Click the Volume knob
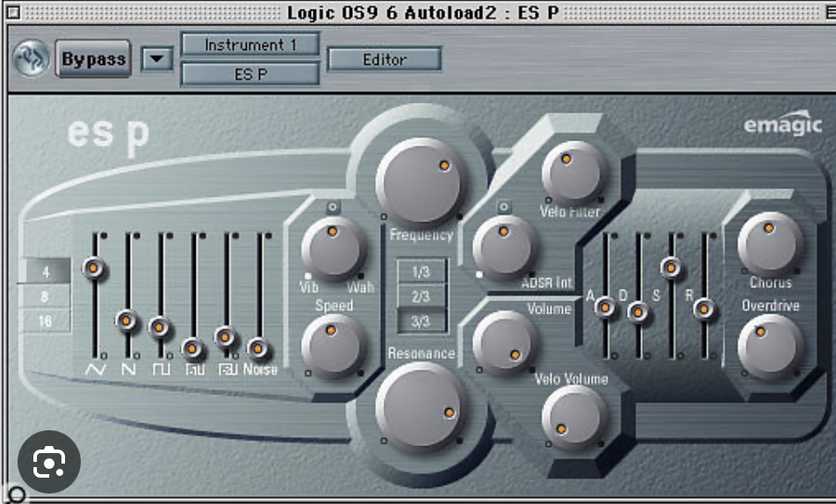The height and width of the screenshot is (504, 836). (x=505, y=343)
